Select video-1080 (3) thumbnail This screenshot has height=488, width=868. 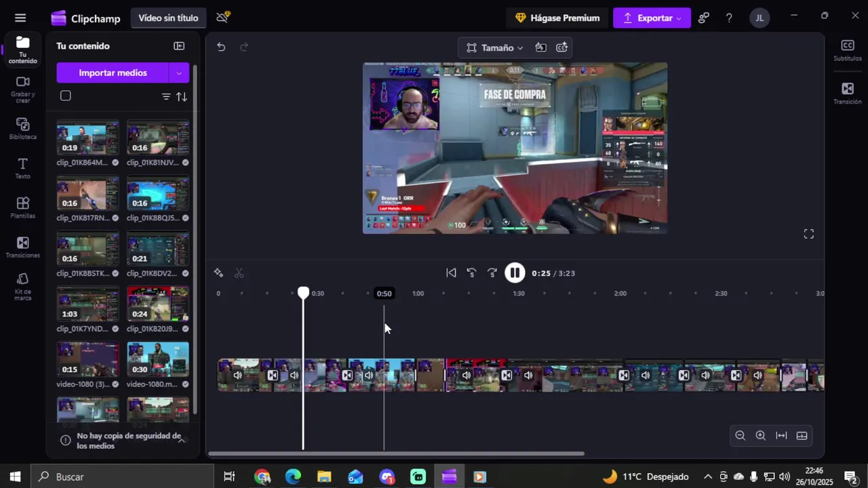[x=87, y=360]
